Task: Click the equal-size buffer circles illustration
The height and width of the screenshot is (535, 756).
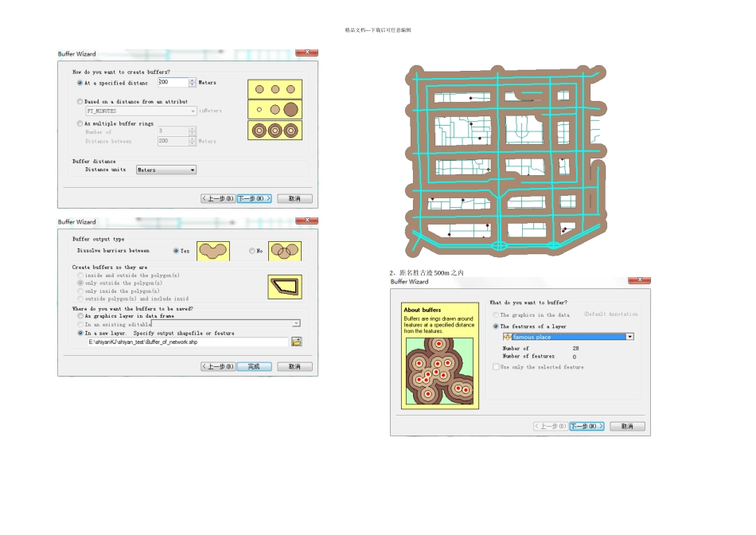Action: tap(275, 89)
